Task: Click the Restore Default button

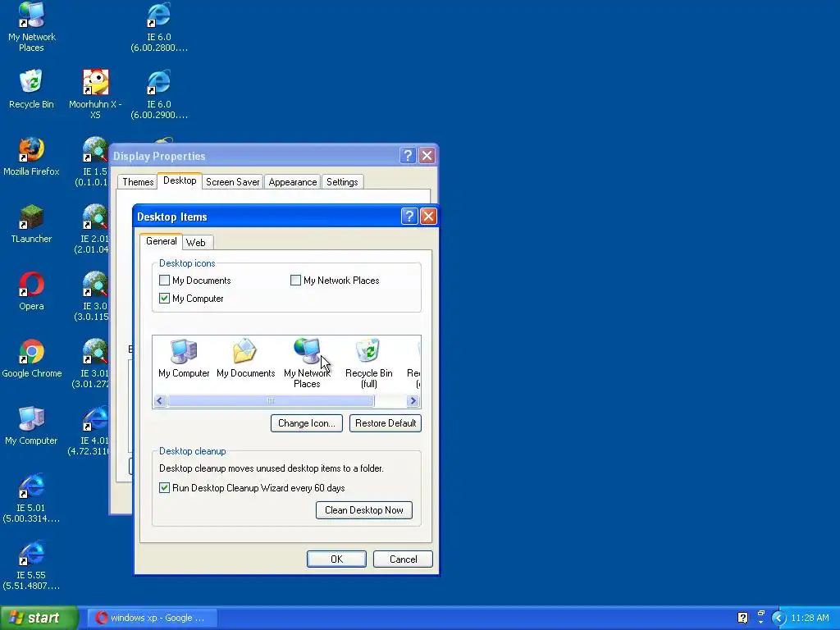Action: 386,423
